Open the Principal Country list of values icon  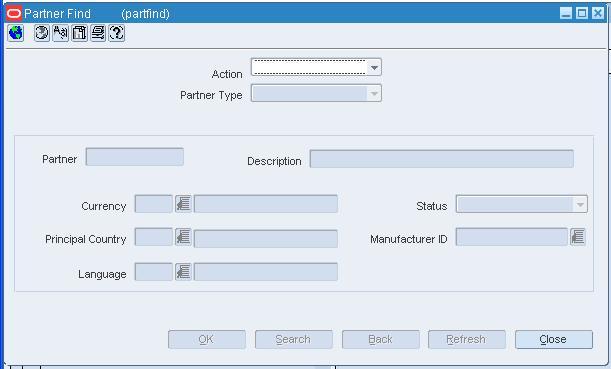[183, 237]
